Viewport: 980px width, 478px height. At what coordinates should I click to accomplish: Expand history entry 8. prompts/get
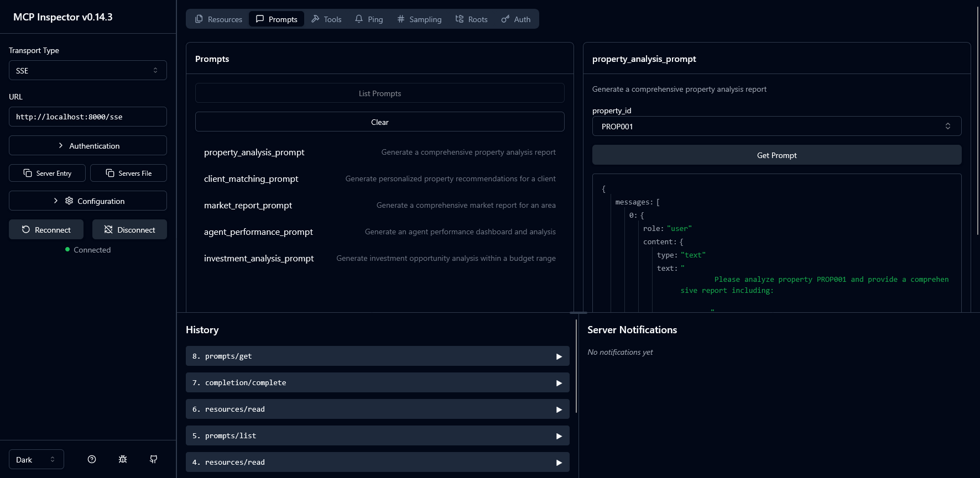pyautogui.click(x=378, y=356)
